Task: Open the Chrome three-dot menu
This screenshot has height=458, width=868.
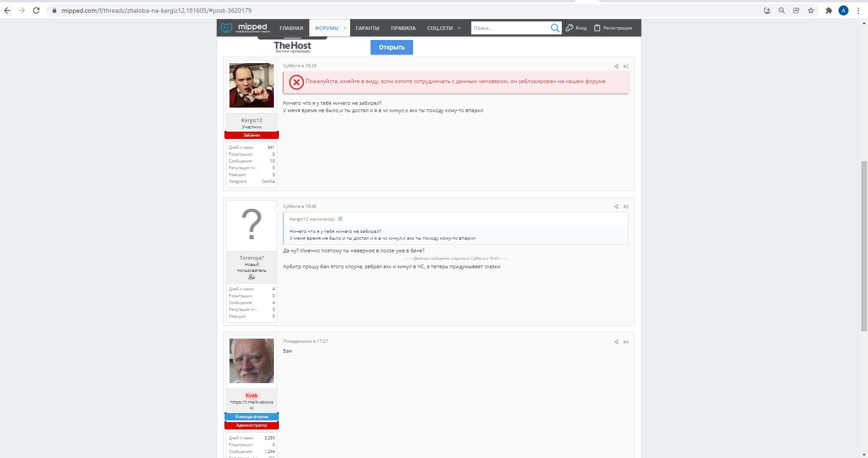Action: click(x=858, y=10)
